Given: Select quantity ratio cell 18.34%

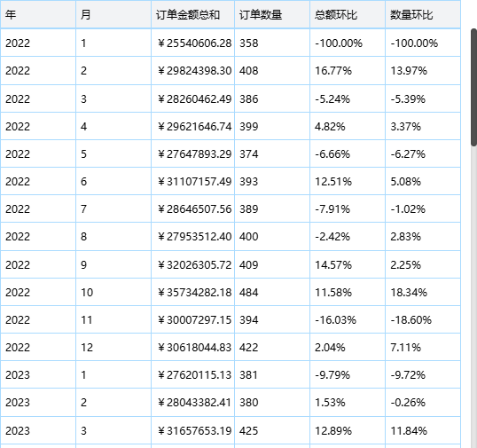Looking at the screenshot, I should [x=423, y=292].
